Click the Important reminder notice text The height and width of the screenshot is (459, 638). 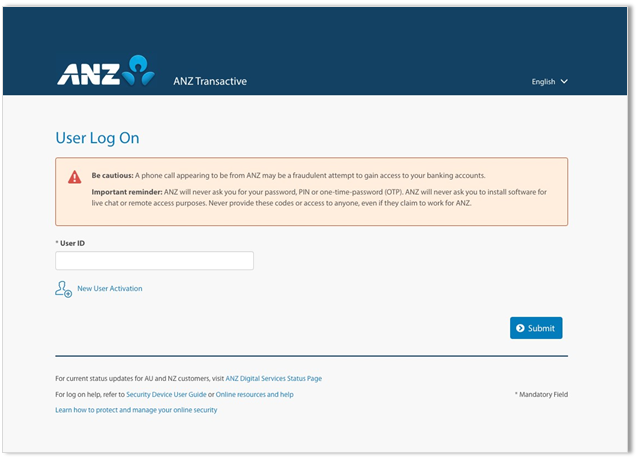point(320,197)
